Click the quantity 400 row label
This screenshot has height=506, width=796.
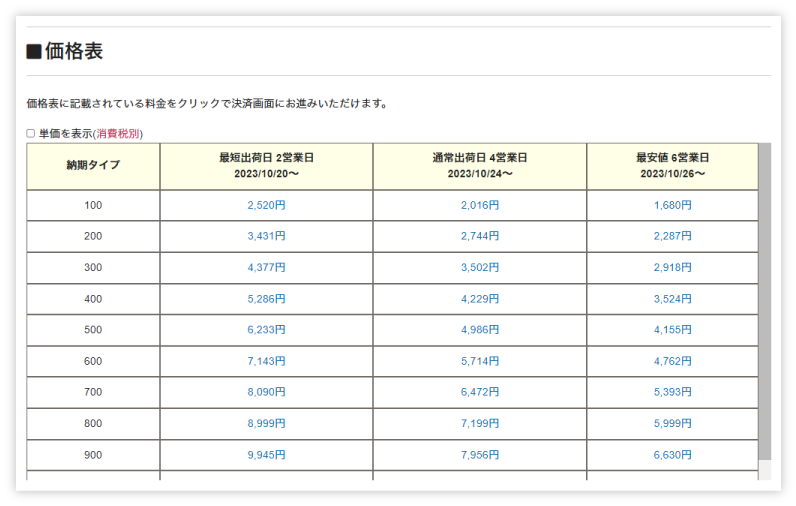pyautogui.click(x=93, y=299)
